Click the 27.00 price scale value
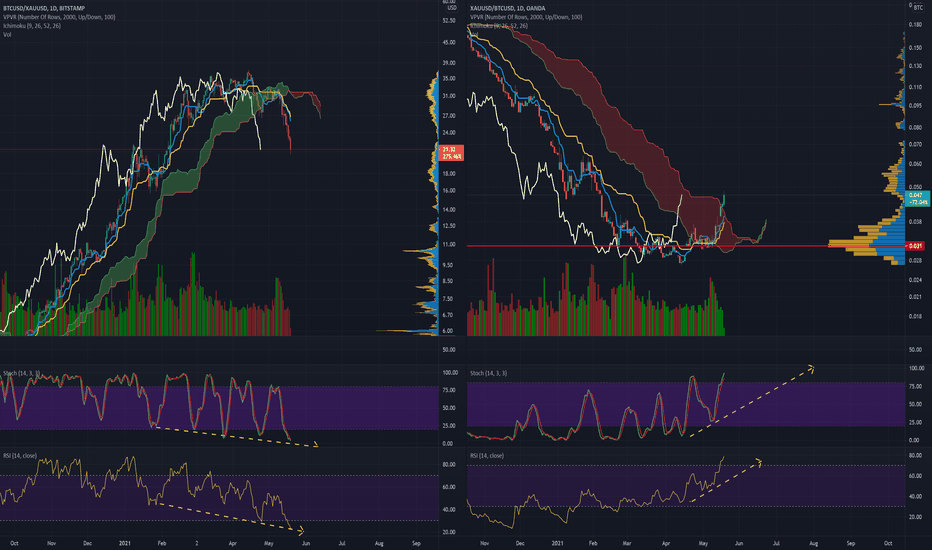The image size is (932, 550). tap(449, 115)
